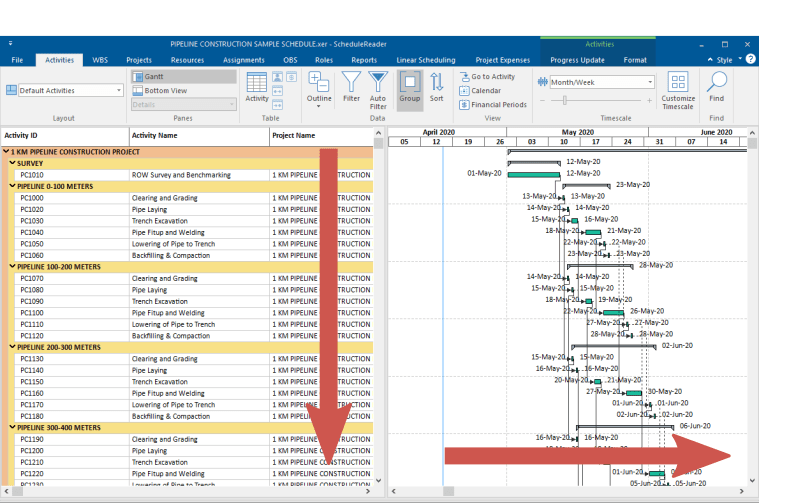This screenshot has width=785, height=503.
Task: Switch to the WBS tab
Action: tap(100, 60)
